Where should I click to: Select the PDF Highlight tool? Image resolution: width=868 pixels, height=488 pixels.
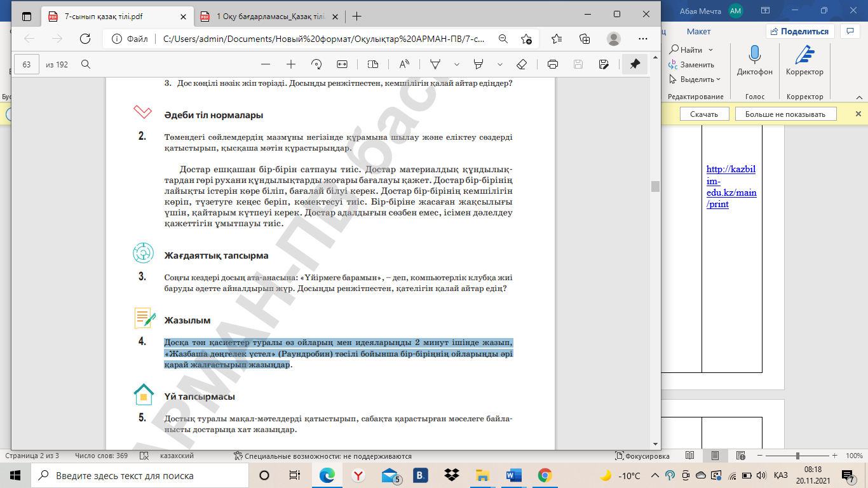click(479, 64)
